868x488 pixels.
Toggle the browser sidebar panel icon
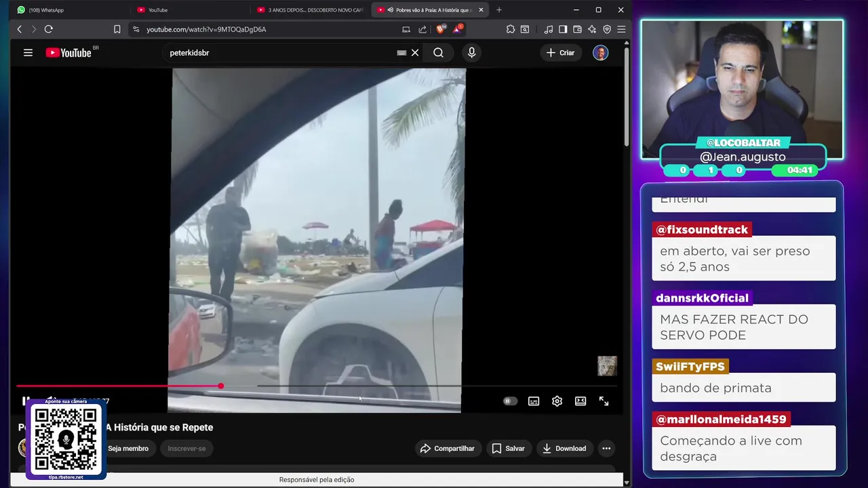click(563, 29)
